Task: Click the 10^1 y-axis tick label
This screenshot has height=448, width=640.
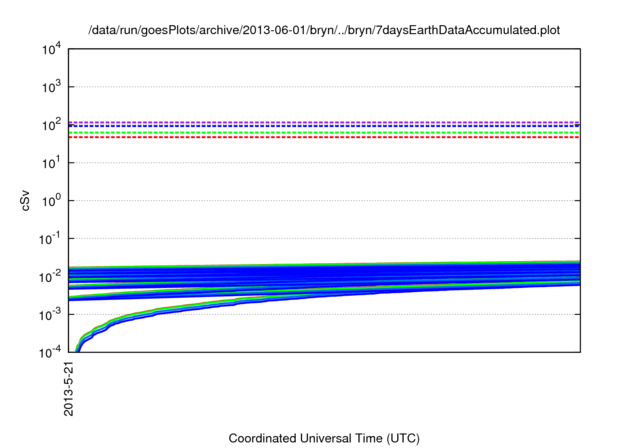Action: click(x=51, y=163)
